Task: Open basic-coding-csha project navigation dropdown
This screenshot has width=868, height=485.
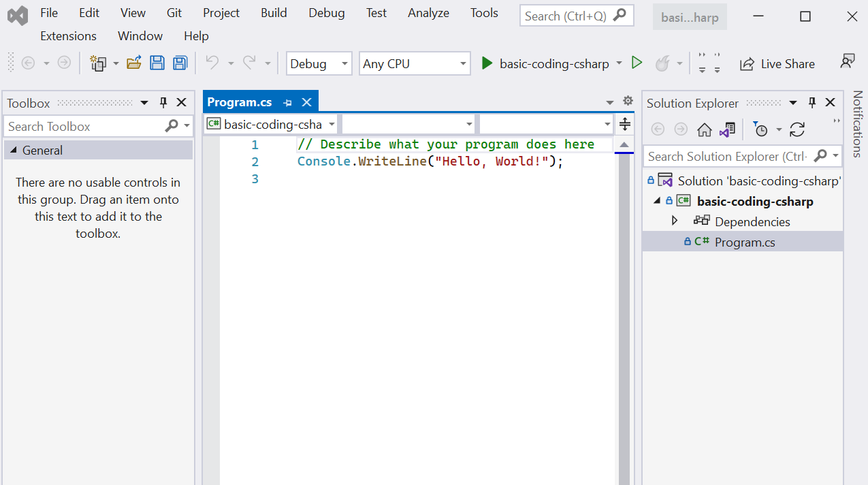Action: tap(271, 124)
